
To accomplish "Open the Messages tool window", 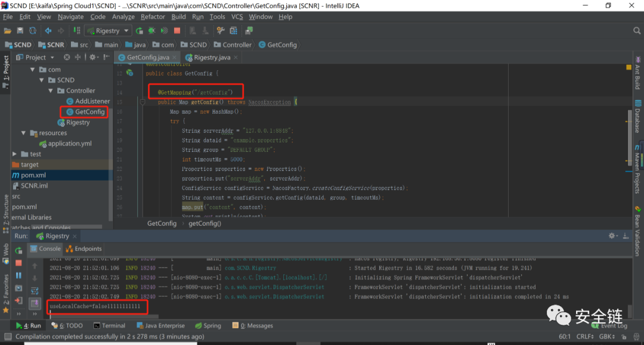I will (253, 326).
